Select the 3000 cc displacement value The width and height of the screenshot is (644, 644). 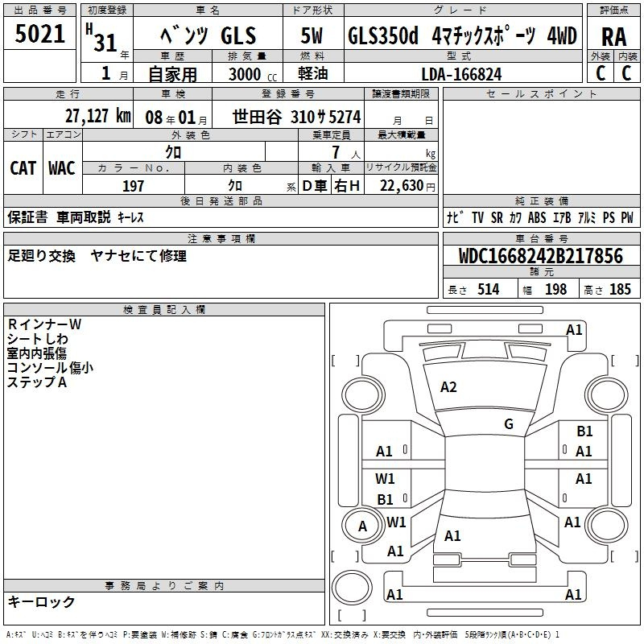pyautogui.click(x=253, y=74)
